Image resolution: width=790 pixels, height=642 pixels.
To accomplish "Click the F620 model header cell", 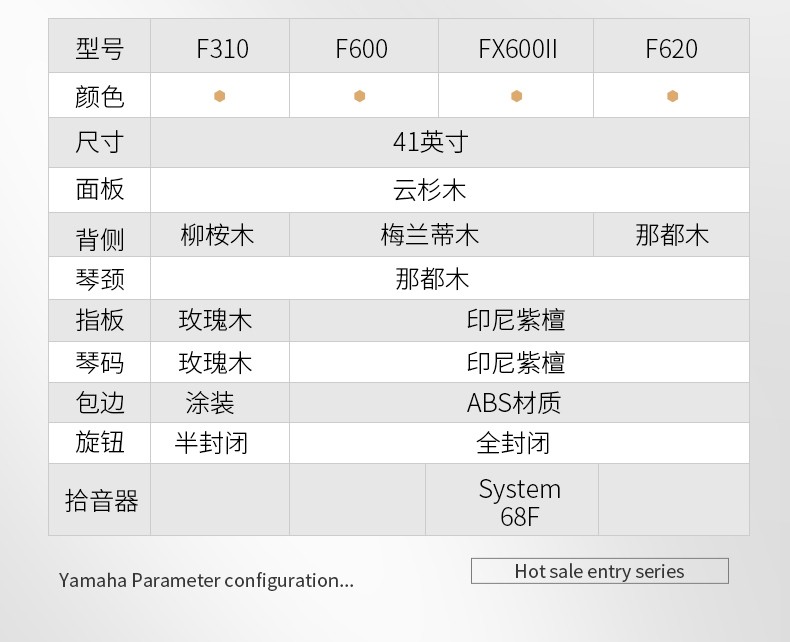I will click(x=671, y=48).
